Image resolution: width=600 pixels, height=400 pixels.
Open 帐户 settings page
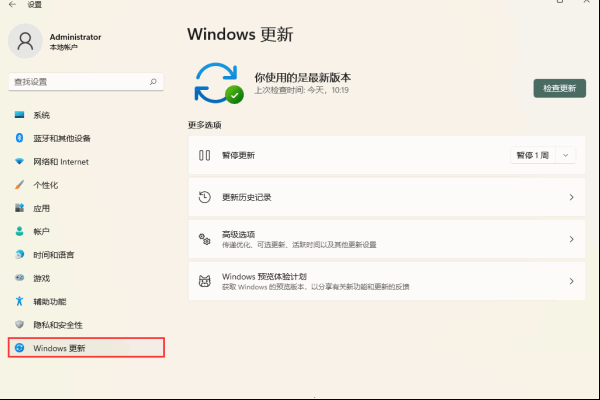[86, 232]
